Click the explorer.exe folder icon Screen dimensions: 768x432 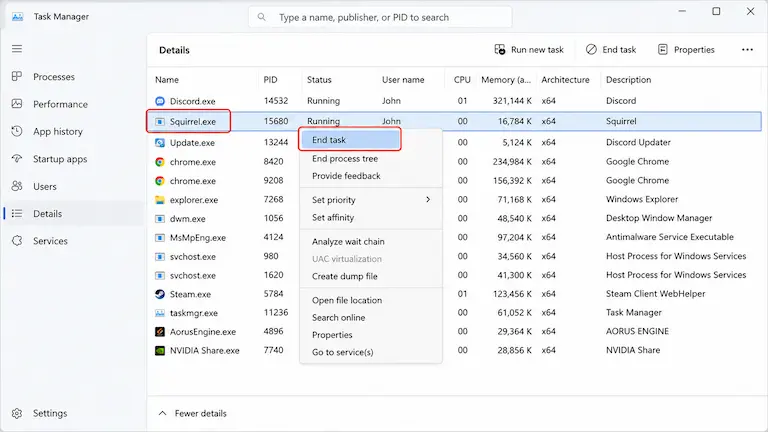[160, 200]
